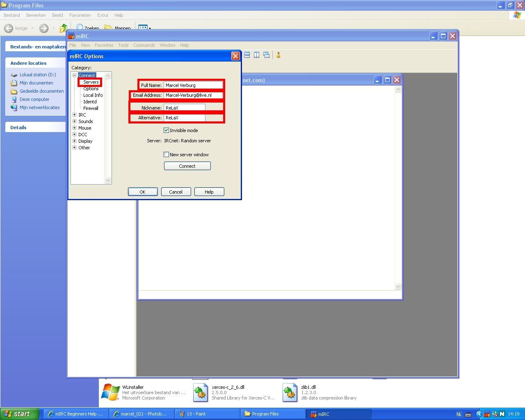
Task: Click the Deze computer icon
Action: [x=14, y=99]
